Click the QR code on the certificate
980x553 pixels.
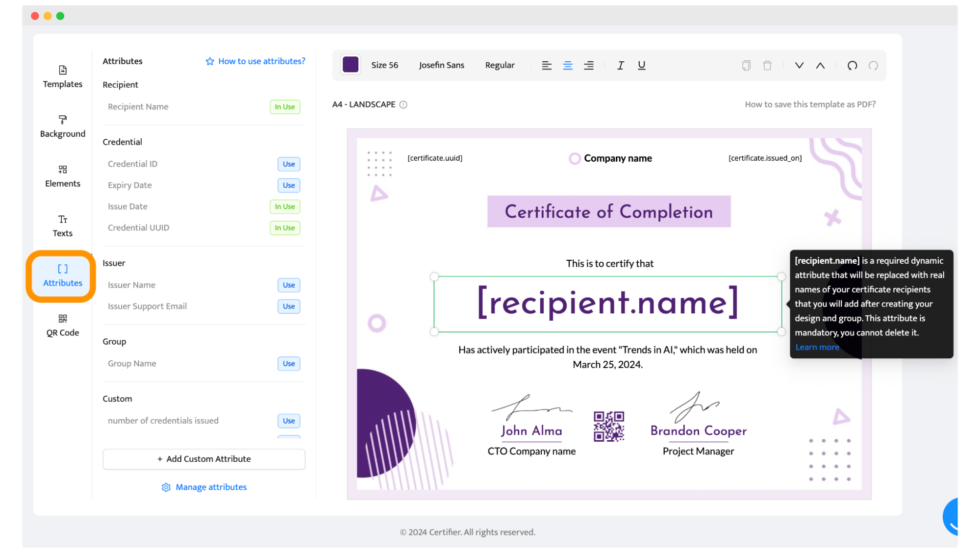[x=608, y=427]
